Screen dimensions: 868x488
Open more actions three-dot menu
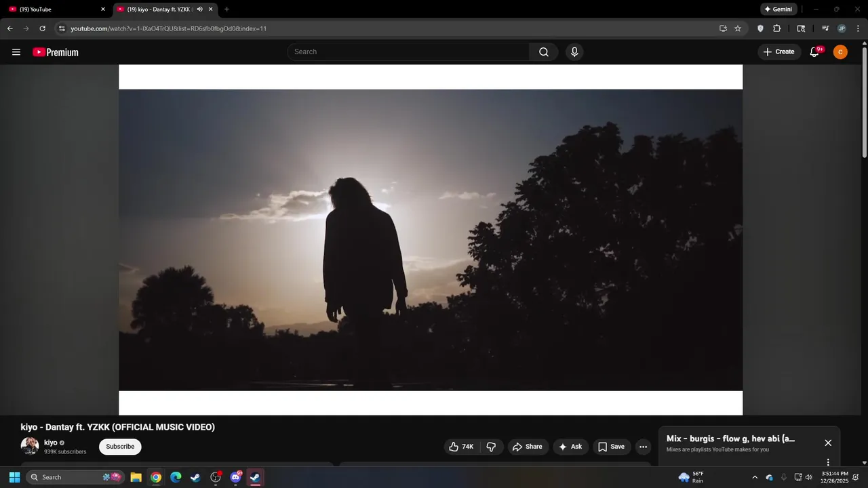point(643,447)
